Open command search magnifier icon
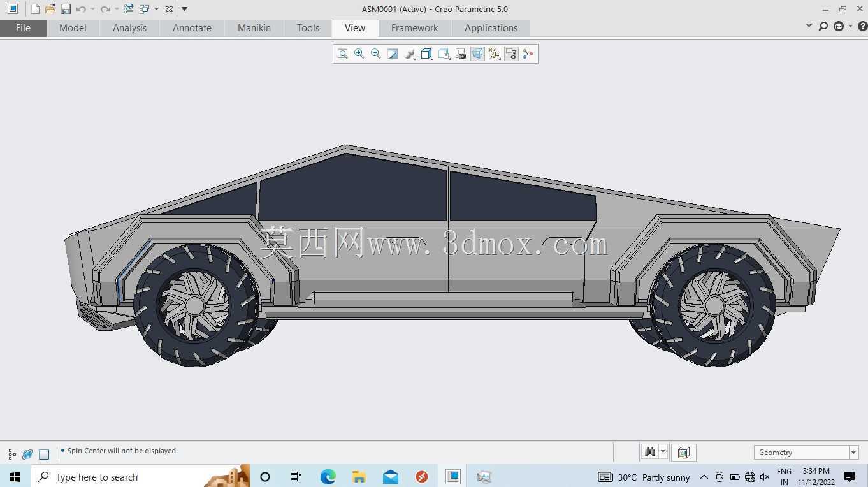 [x=823, y=26]
